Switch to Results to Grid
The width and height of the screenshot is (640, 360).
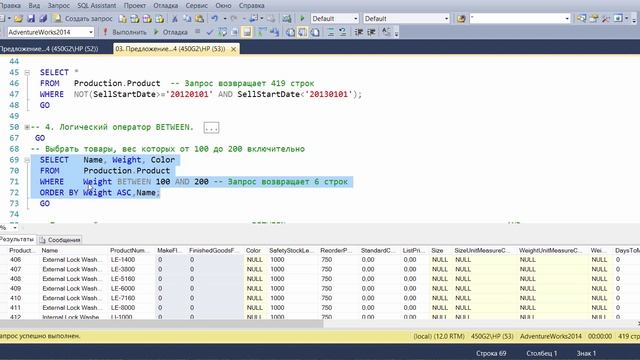point(302,32)
